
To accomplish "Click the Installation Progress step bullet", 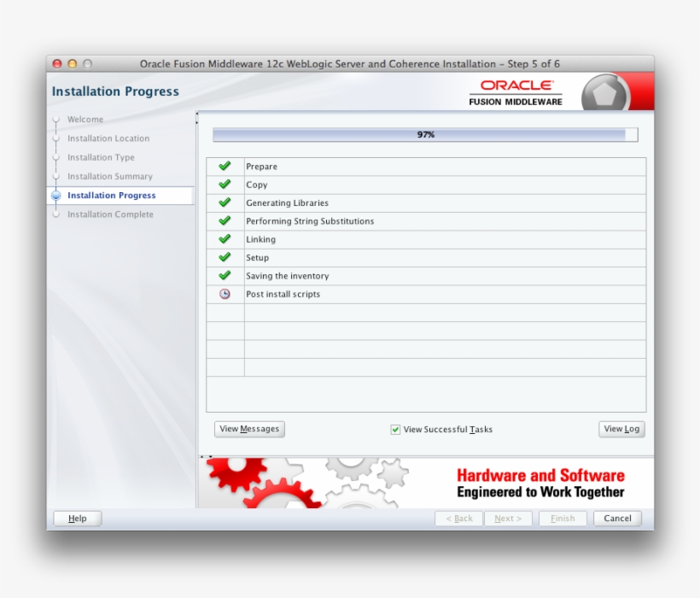I will [x=56, y=196].
